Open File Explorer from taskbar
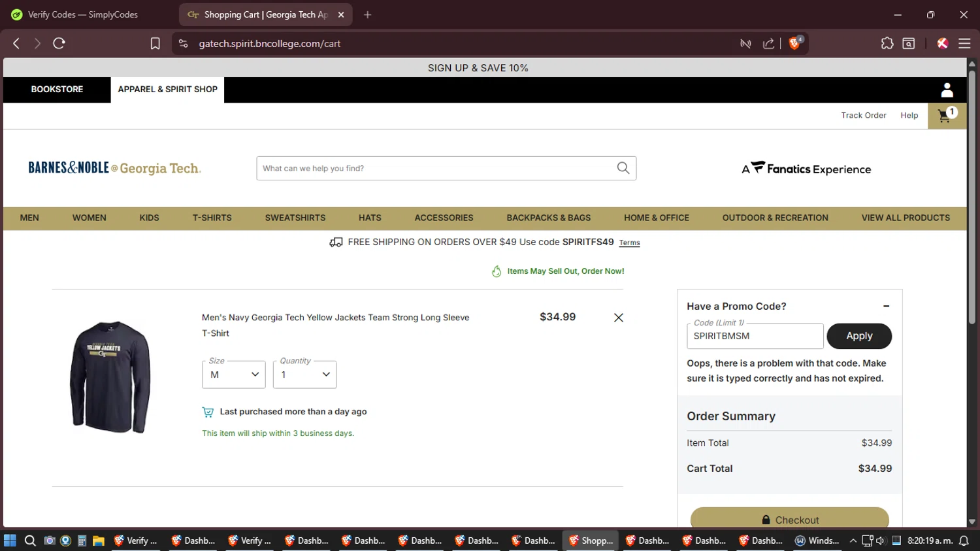This screenshot has width=980, height=551. pos(99,541)
